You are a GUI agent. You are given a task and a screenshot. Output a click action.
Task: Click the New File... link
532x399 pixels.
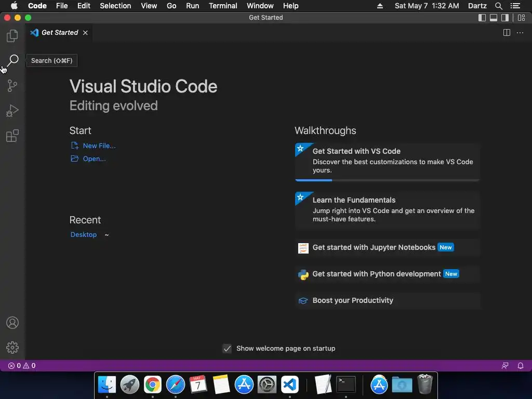(99, 145)
